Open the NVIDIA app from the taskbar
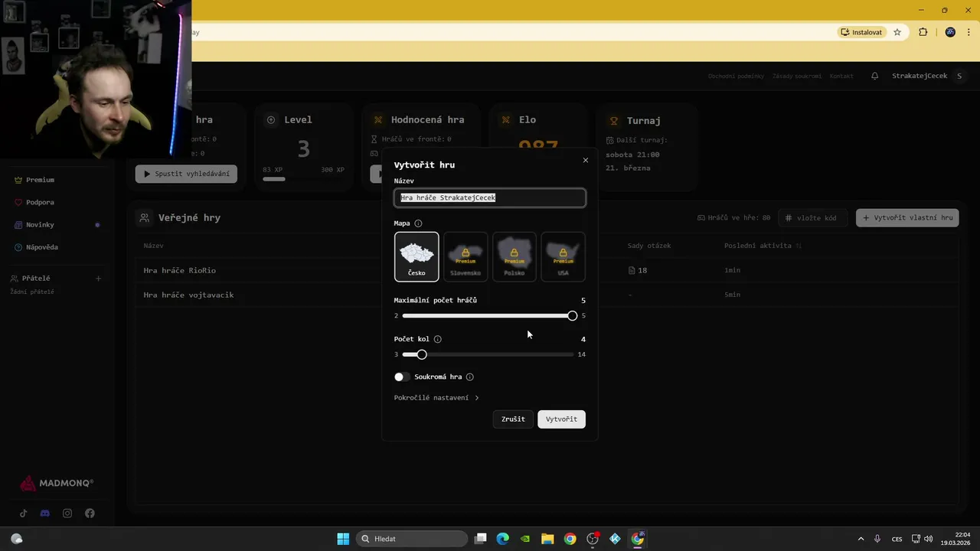This screenshot has height=551, width=980. [524, 539]
